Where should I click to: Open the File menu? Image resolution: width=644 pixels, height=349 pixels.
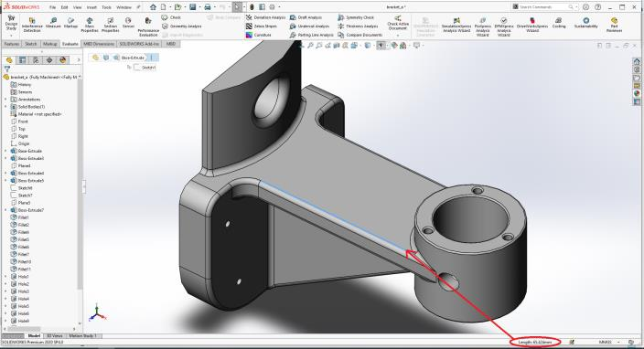pos(52,7)
